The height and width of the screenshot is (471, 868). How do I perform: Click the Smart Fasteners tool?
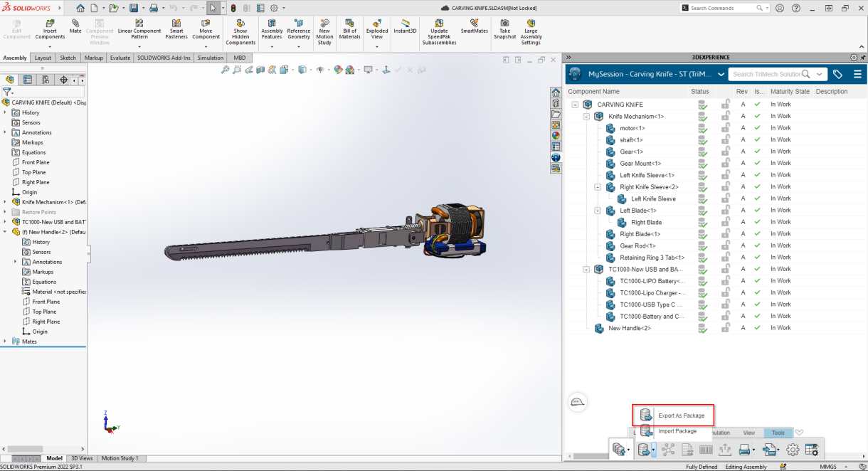(x=176, y=28)
